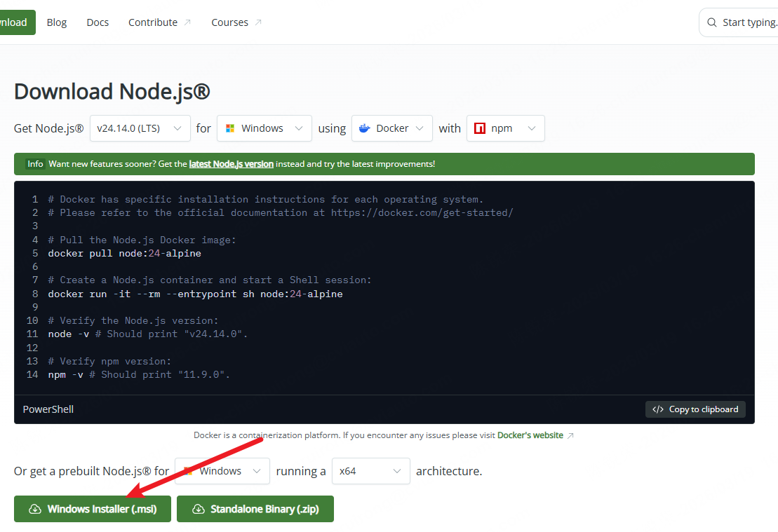
Task: Click the Download Node.js® heading
Action: pos(112,92)
